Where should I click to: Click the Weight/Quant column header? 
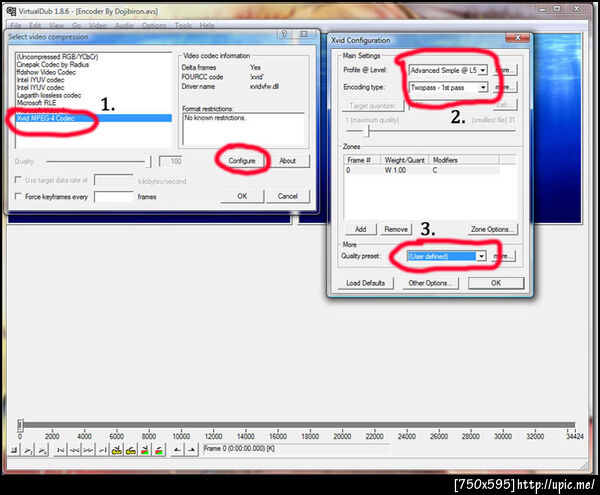point(404,160)
